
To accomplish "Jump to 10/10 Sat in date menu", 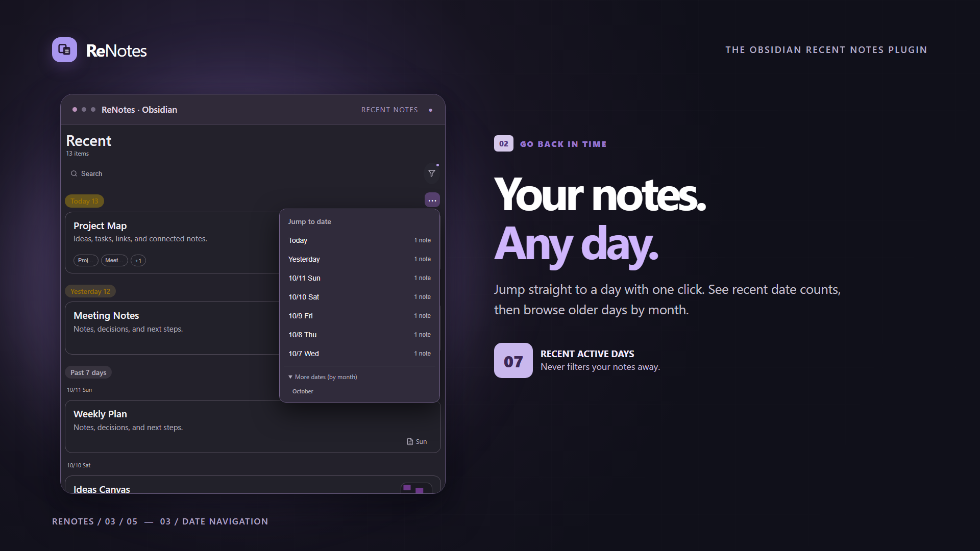I will (x=359, y=297).
